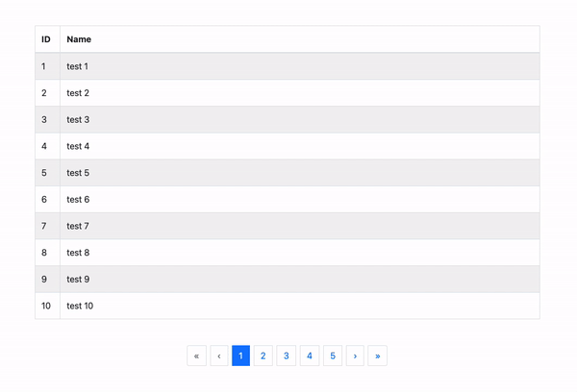577x392 pixels.
Task: Advance to next page with single-right arrow
Action: coord(355,355)
